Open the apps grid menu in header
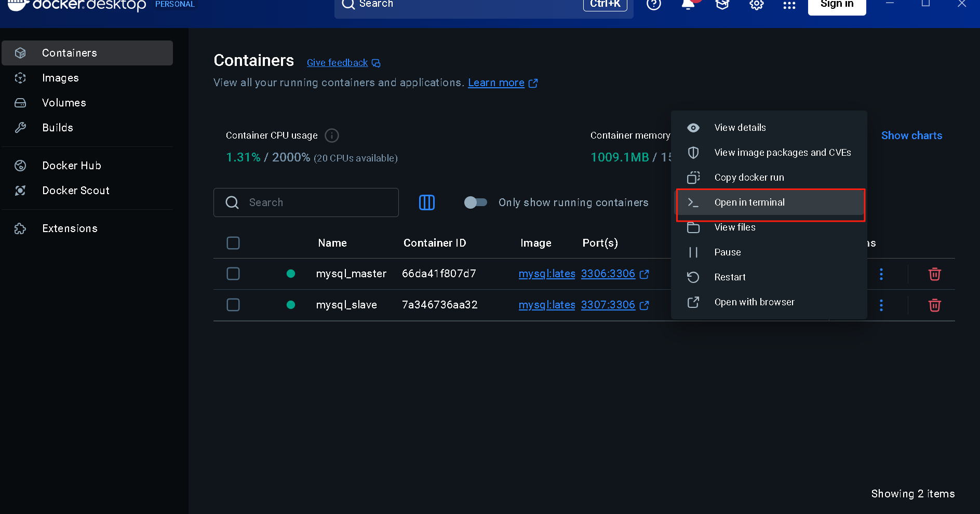Screen dimensions: 980x514 tap(789, 5)
